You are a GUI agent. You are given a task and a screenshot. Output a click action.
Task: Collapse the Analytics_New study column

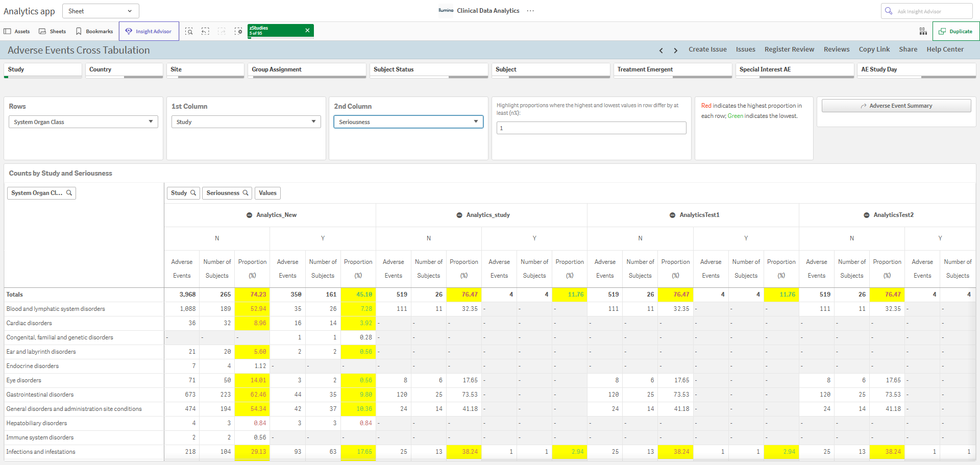tap(249, 215)
